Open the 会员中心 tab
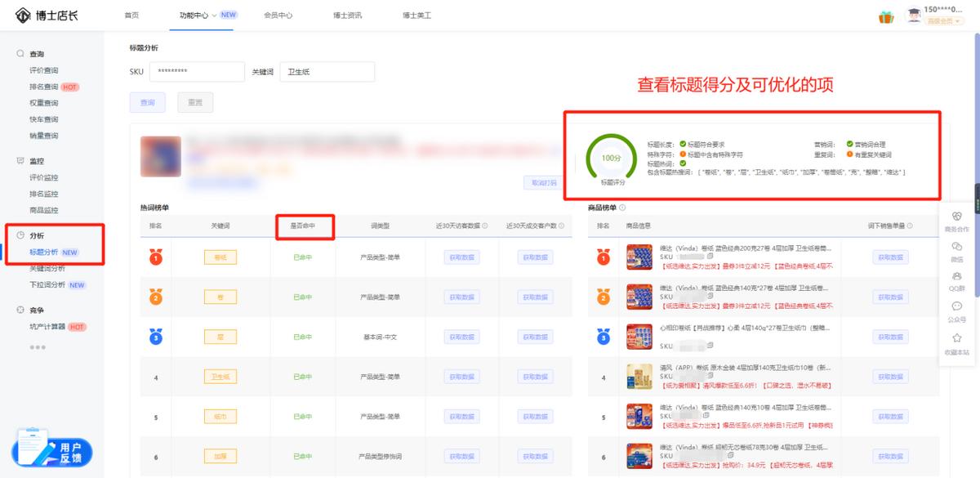 coord(278,16)
